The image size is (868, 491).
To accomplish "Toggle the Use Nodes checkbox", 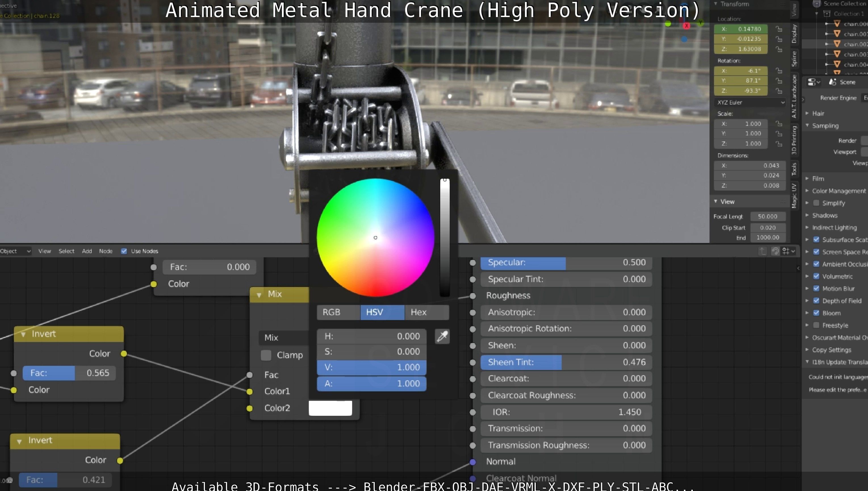I will click(124, 251).
